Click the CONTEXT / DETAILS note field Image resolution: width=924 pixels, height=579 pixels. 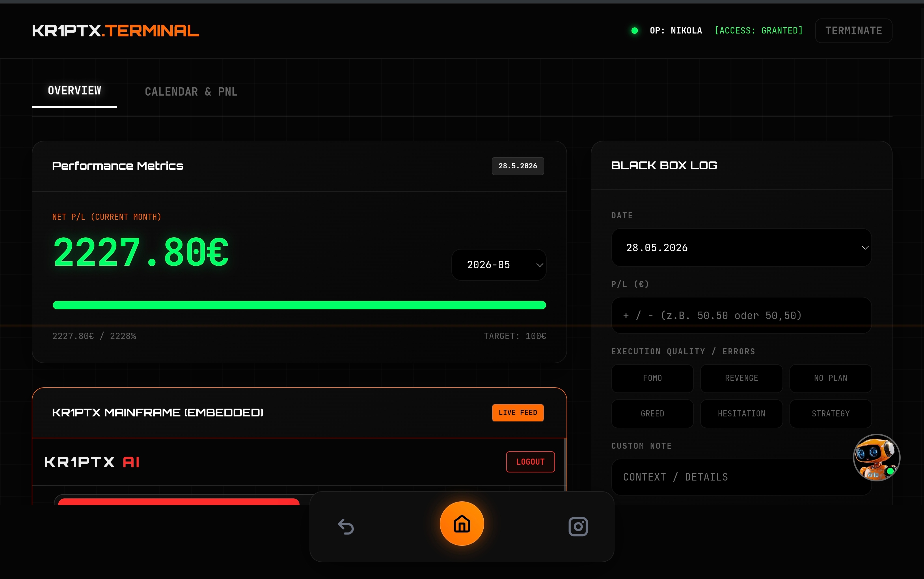tap(741, 477)
